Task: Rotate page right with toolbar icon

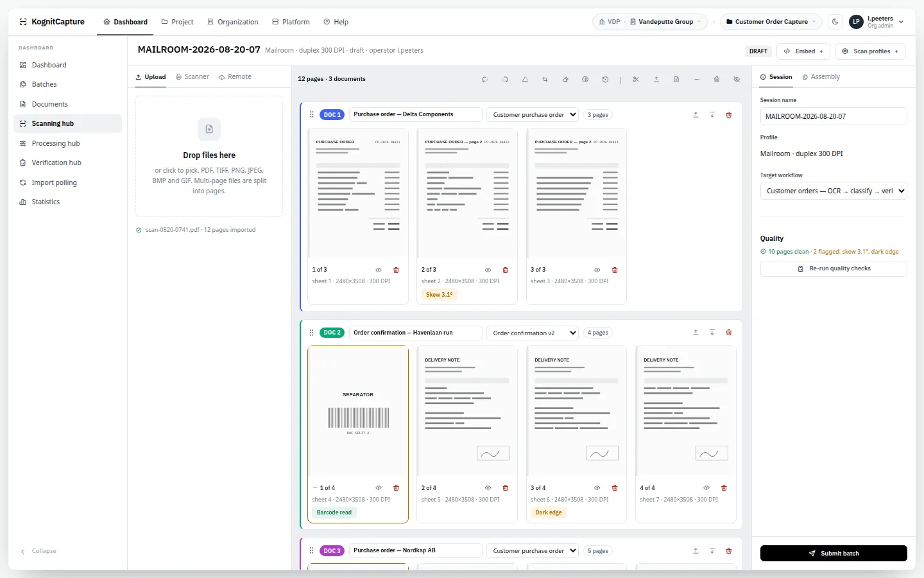Action: point(505,80)
